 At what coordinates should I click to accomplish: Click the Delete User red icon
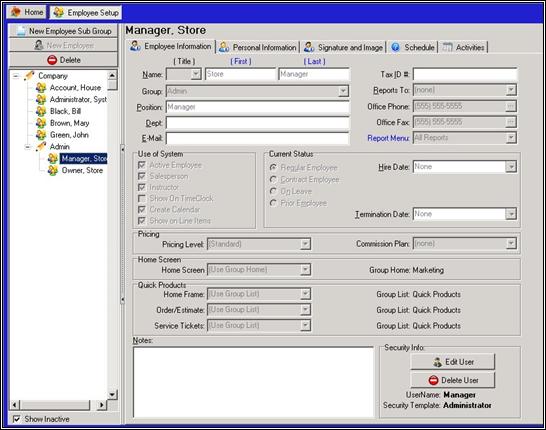pyautogui.click(x=434, y=380)
